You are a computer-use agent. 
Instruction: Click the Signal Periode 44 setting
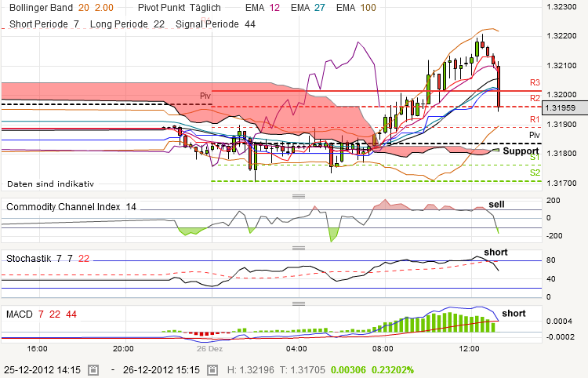216,24
